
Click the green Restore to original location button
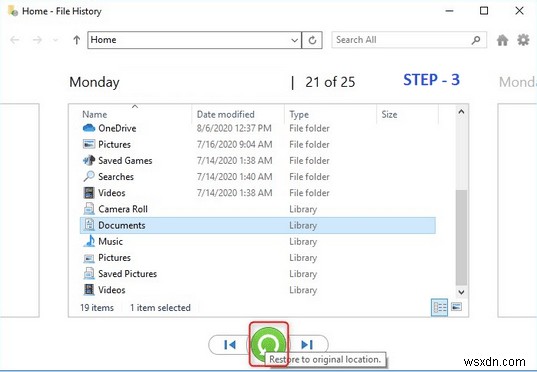tap(268, 344)
